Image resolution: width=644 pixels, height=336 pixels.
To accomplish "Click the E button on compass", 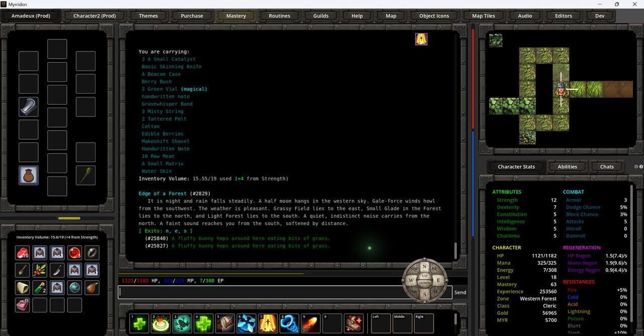I will click(x=438, y=280).
